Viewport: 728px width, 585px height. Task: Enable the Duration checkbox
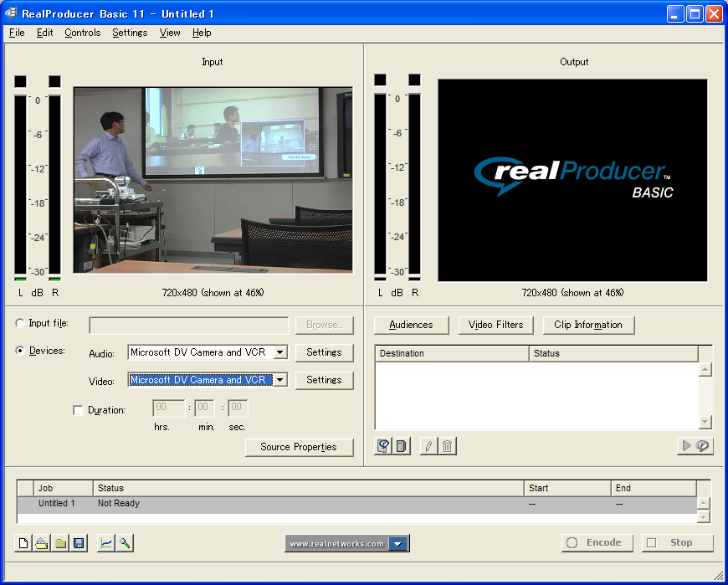coord(78,410)
